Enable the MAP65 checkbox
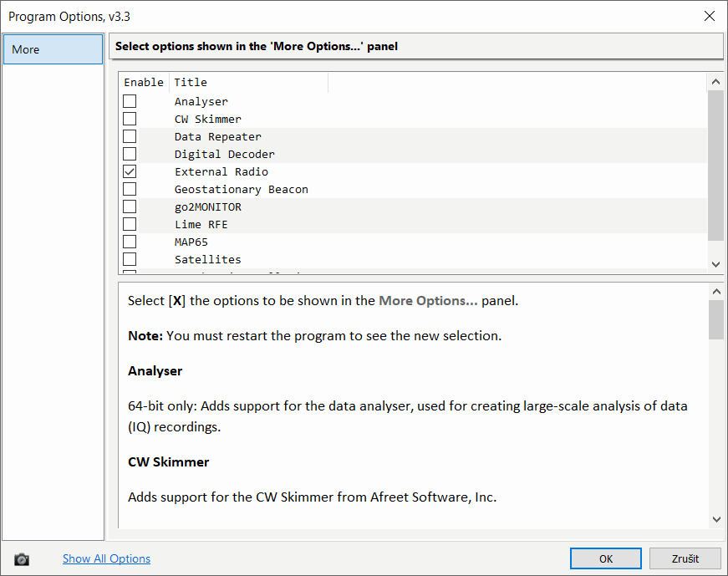Screen dimensions: 728x576 click(x=130, y=242)
